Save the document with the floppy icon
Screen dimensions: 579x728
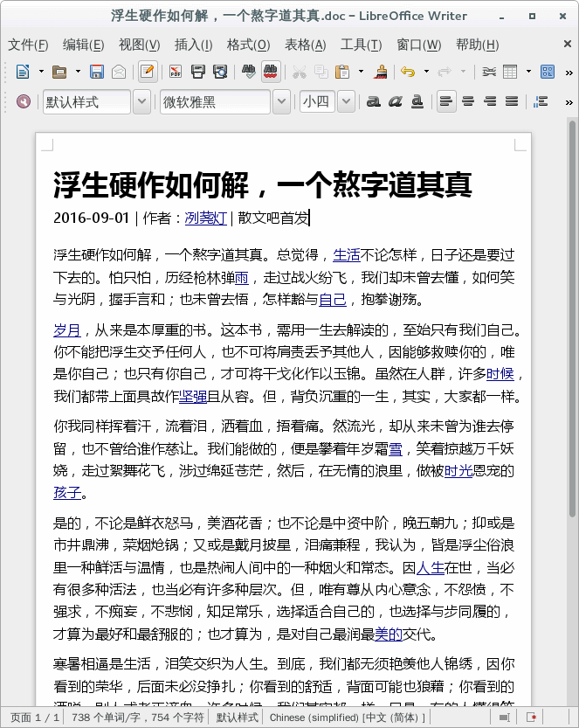[96, 72]
